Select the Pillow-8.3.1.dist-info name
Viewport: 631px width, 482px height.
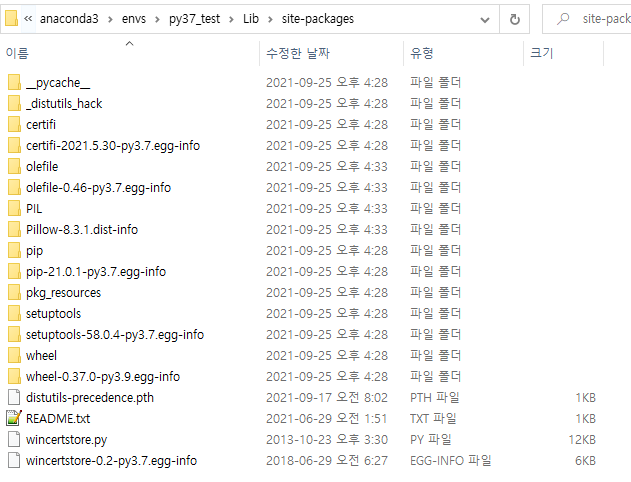coord(82,229)
